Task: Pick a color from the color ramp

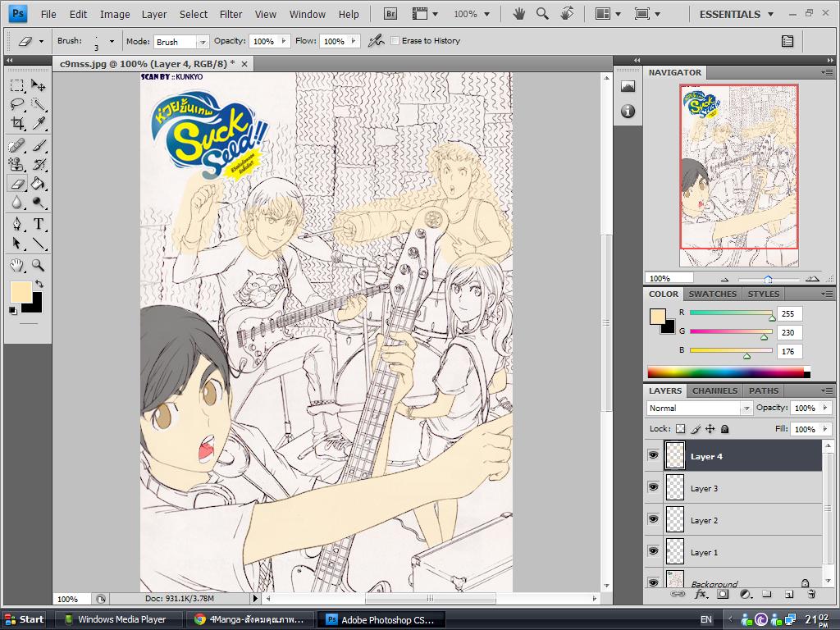Action: click(x=728, y=372)
